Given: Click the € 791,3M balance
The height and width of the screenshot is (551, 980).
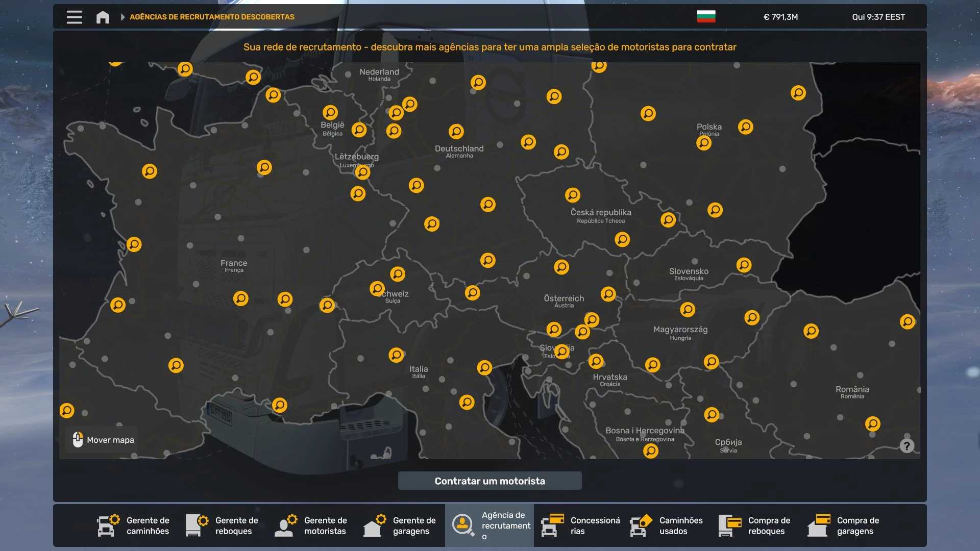Looking at the screenshot, I should point(780,17).
